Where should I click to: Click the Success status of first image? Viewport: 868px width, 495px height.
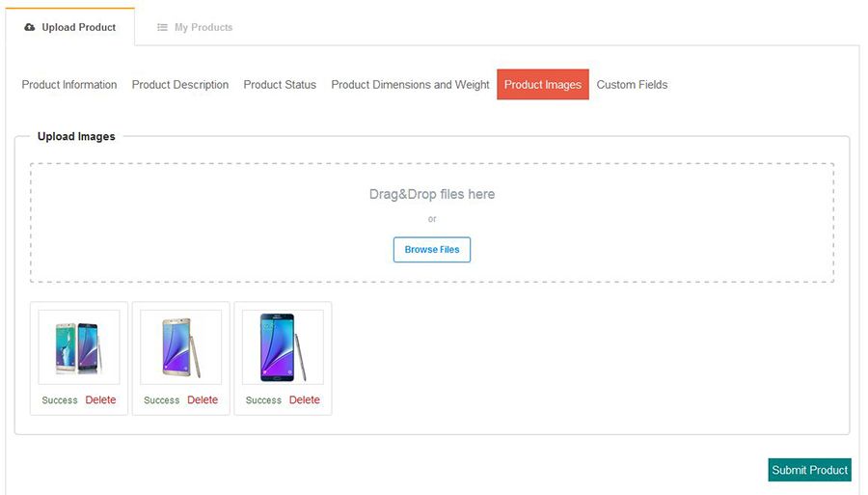pos(60,400)
